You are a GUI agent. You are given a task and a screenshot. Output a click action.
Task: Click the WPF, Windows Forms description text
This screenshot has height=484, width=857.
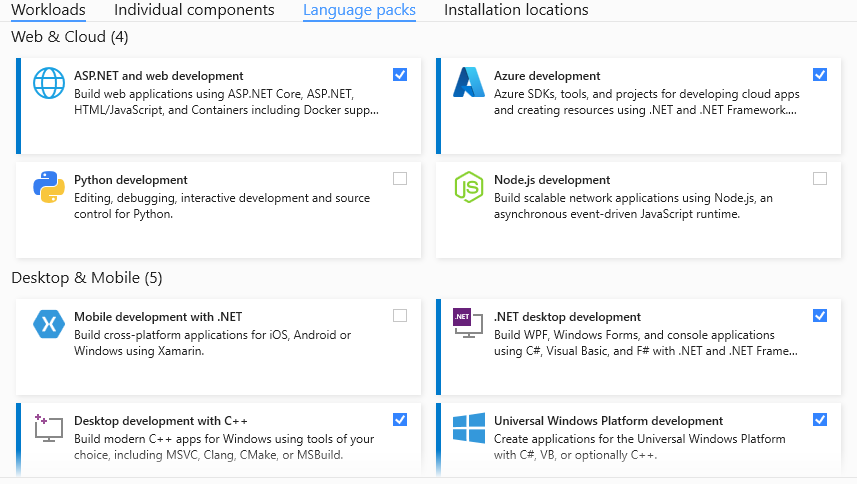pos(646,343)
